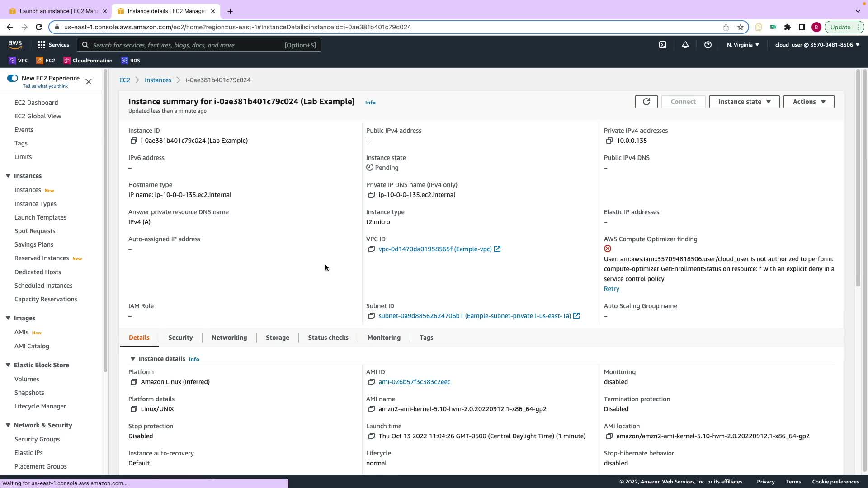
Task: Open Security Groups in the sidebar
Action: [37, 439]
